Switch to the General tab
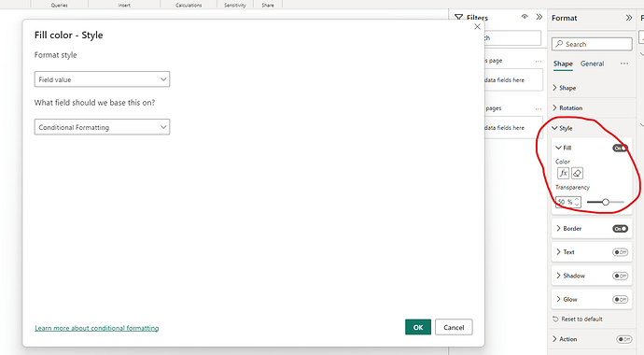 tap(592, 64)
